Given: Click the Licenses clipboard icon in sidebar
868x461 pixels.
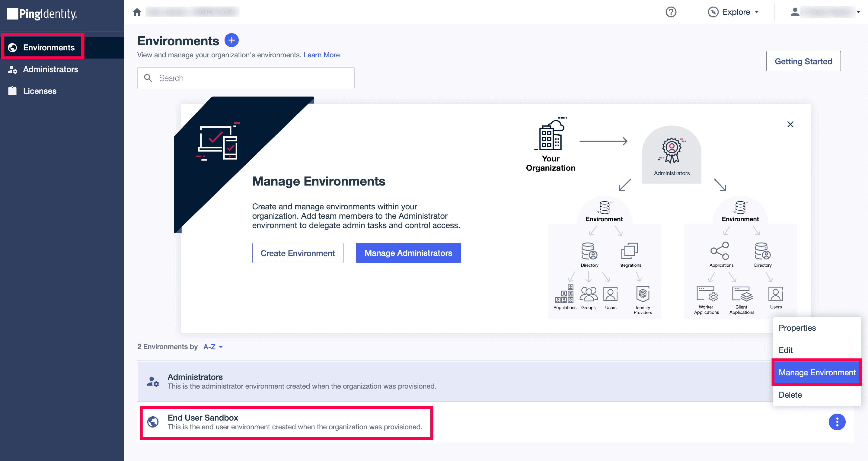Looking at the screenshot, I should coord(12,91).
